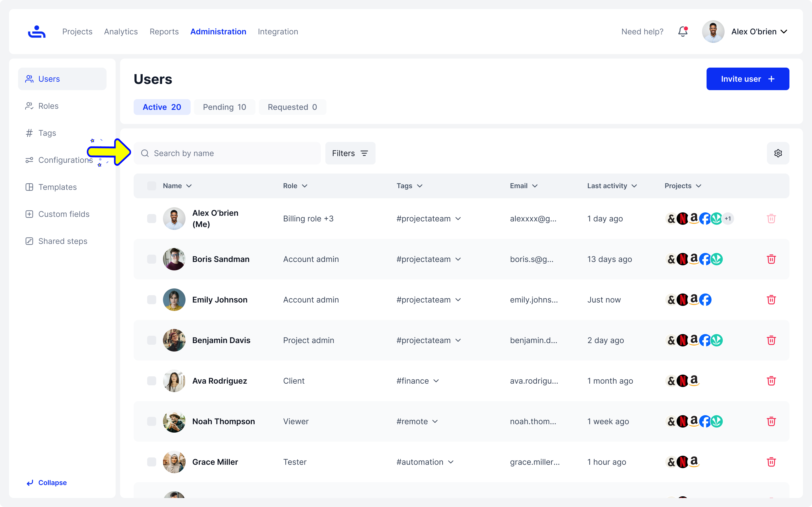
Task: Delete Boris Sandman with trash icon
Action: click(771, 259)
